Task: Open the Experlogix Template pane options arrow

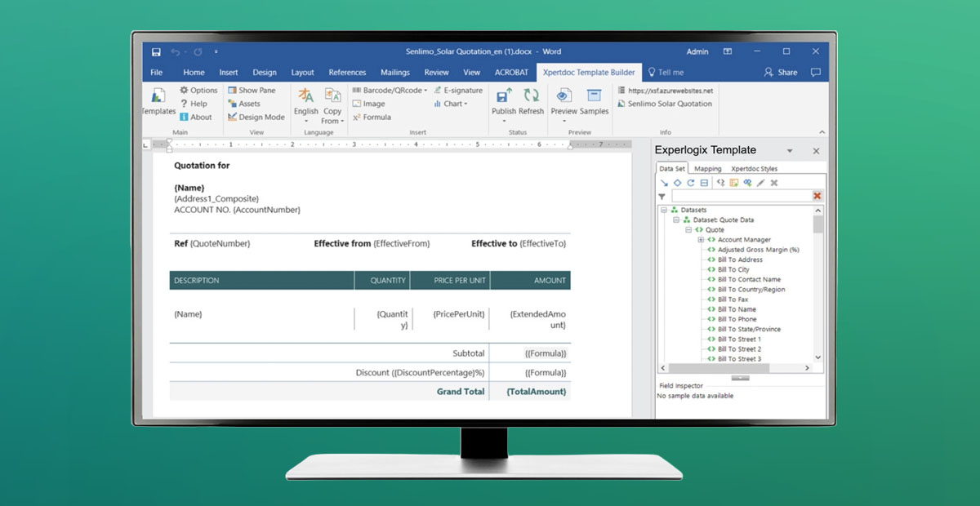Action: tap(790, 151)
